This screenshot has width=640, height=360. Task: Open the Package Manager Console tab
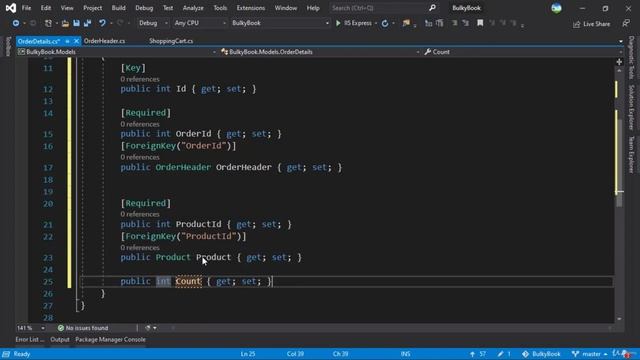(x=110, y=340)
